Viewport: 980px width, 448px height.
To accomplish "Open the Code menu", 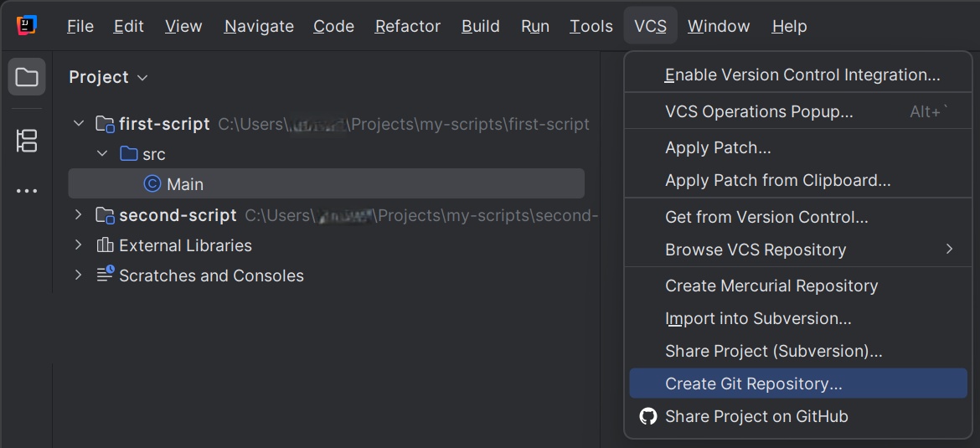I will click(x=333, y=26).
